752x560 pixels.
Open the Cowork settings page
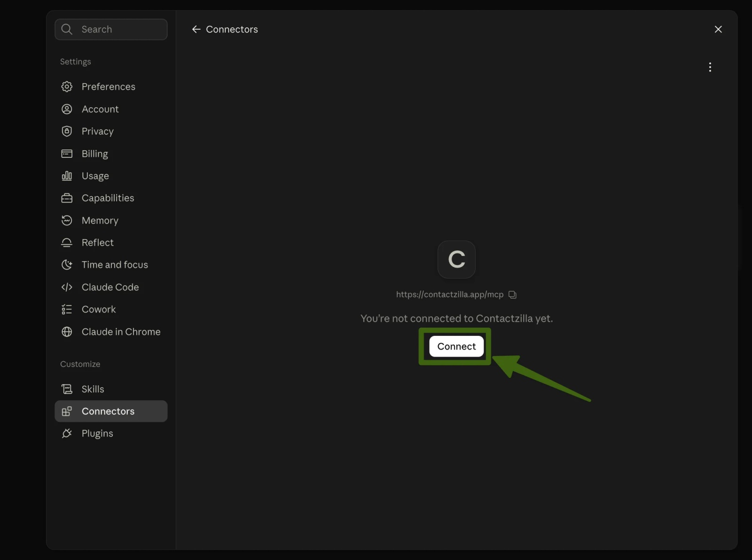click(x=111, y=309)
